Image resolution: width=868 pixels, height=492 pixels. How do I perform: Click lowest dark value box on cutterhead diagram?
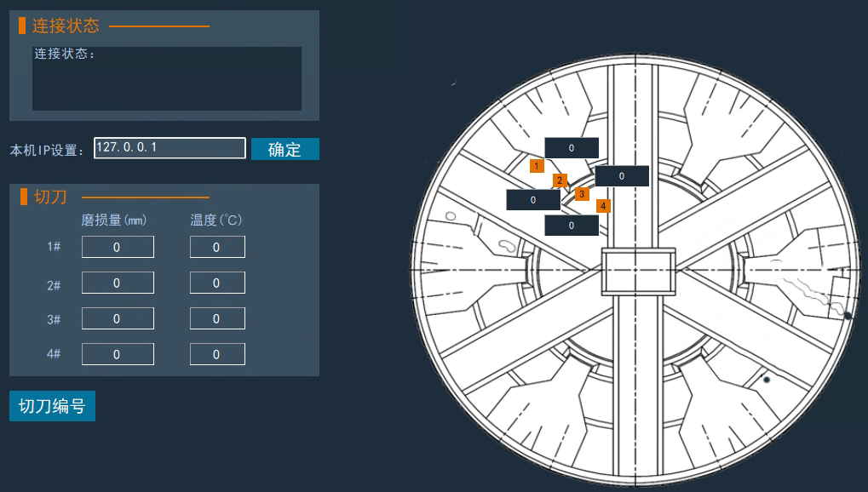click(x=571, y=226)
